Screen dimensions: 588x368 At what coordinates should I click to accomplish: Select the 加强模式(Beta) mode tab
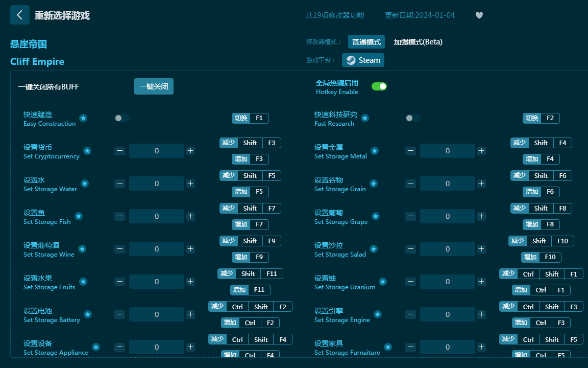click(x=418, y=42)
